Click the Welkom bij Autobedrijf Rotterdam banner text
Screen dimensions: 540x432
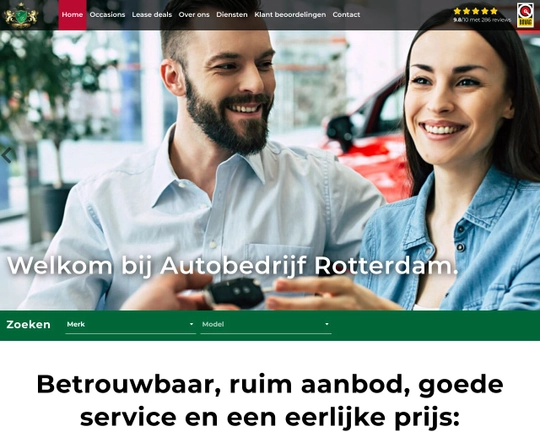click(232, 266)
